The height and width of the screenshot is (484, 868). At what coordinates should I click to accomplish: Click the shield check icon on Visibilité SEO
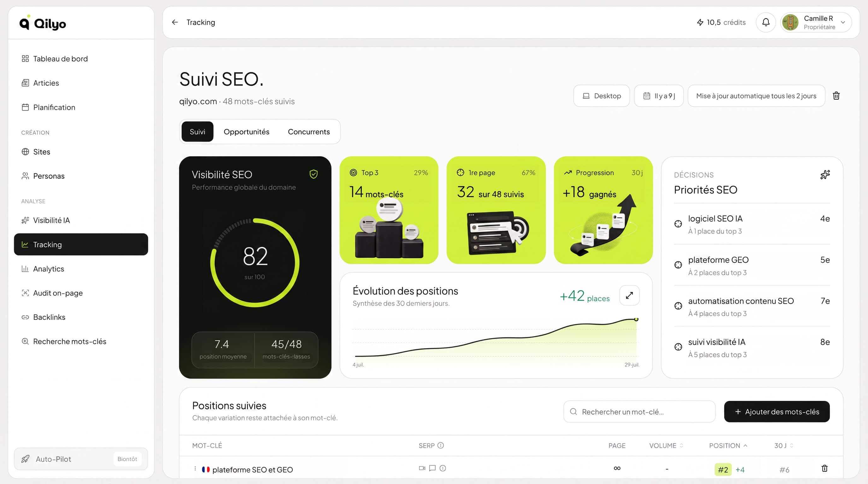click(314, 174)
